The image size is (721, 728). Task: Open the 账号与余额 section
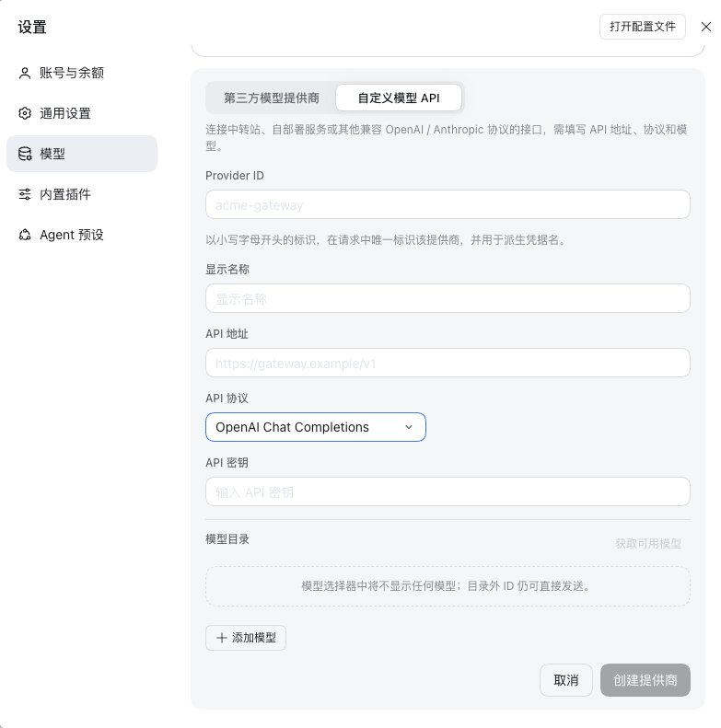pyautogui.click(x=82, y=73)
